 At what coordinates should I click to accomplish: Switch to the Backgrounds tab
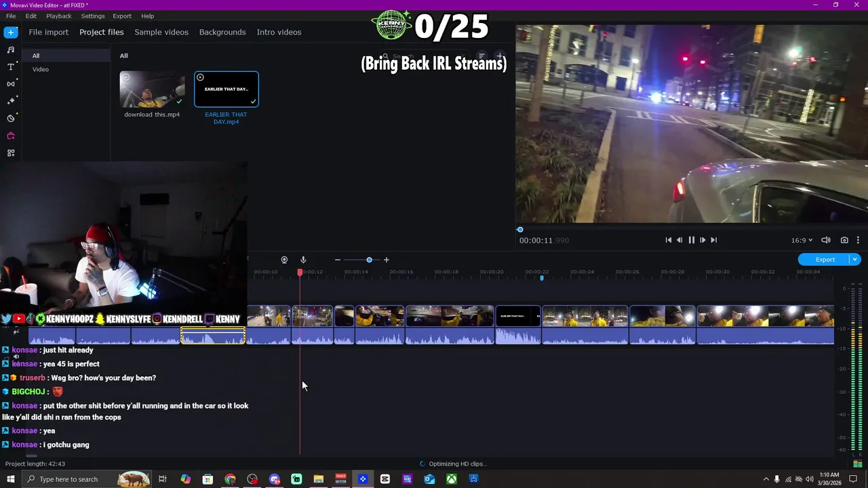point(222,32)
